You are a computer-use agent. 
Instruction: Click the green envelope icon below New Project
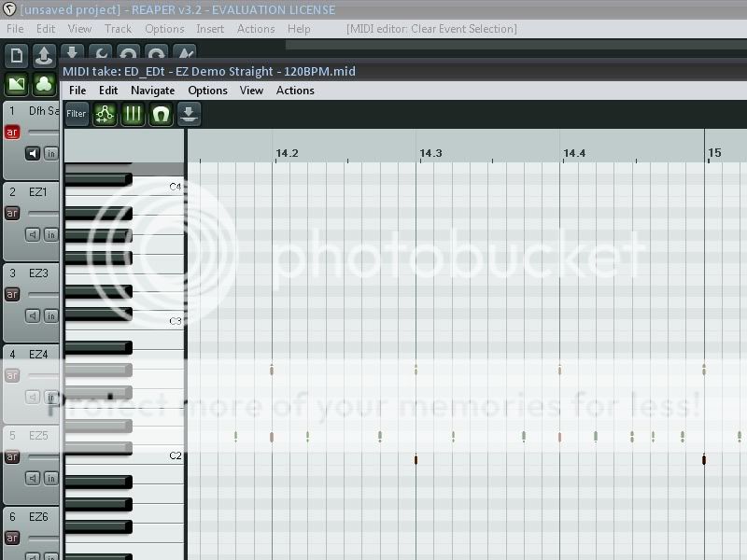(16, 84)
